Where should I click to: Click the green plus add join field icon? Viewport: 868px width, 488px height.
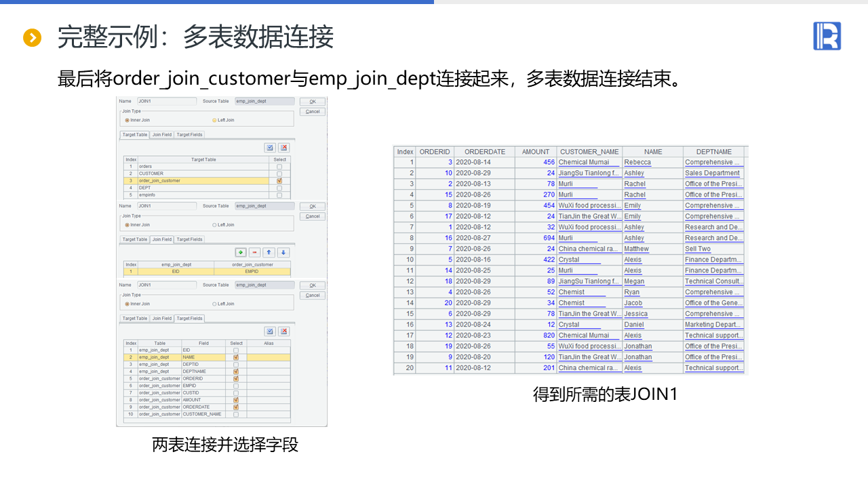point(241,252)
